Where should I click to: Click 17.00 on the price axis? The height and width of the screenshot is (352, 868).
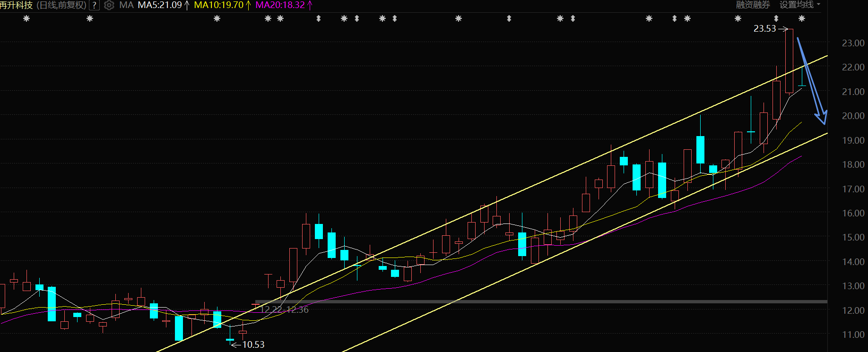pyautogui.click(x=853, y=189)
